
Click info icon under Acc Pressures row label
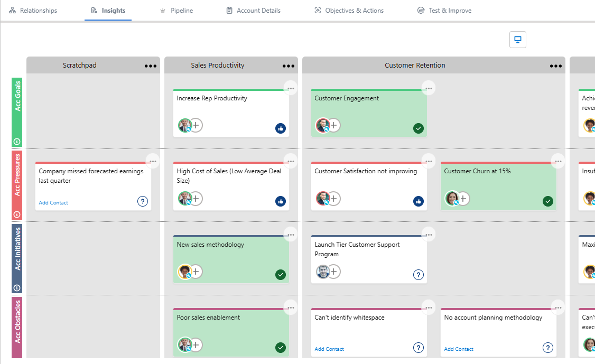17,214
